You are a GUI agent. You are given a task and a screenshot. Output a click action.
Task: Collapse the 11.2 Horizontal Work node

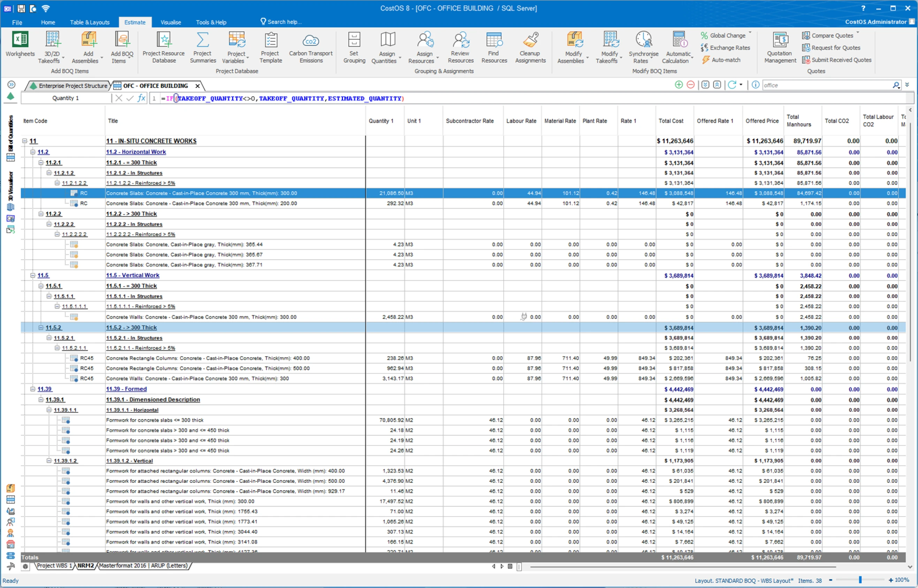click(x=33, y=152)
